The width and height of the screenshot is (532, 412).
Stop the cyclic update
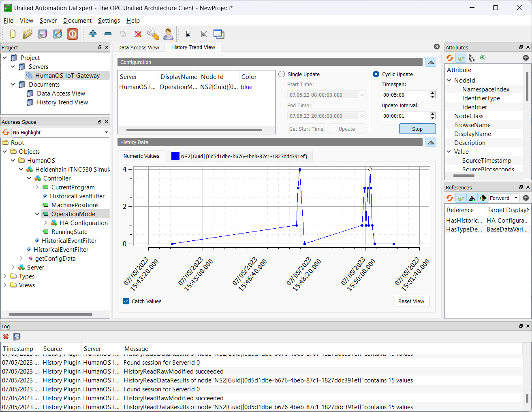point(417,129)
